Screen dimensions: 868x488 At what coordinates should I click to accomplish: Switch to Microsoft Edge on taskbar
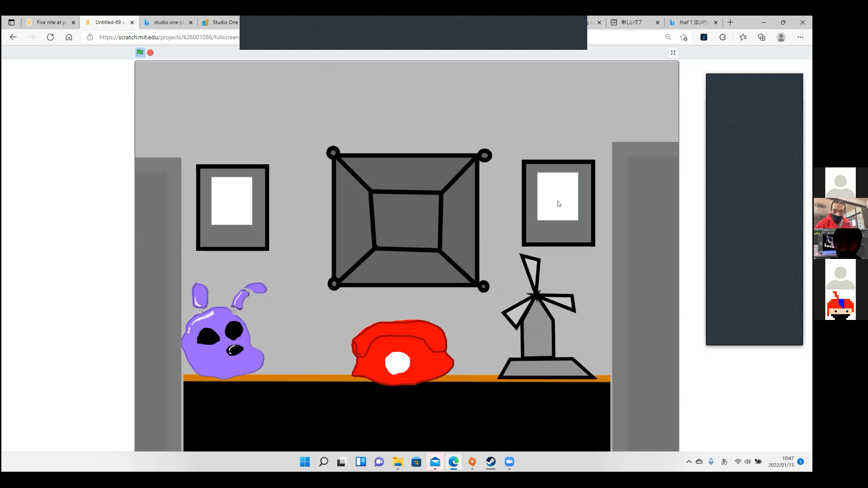click(x=454, y=462)
